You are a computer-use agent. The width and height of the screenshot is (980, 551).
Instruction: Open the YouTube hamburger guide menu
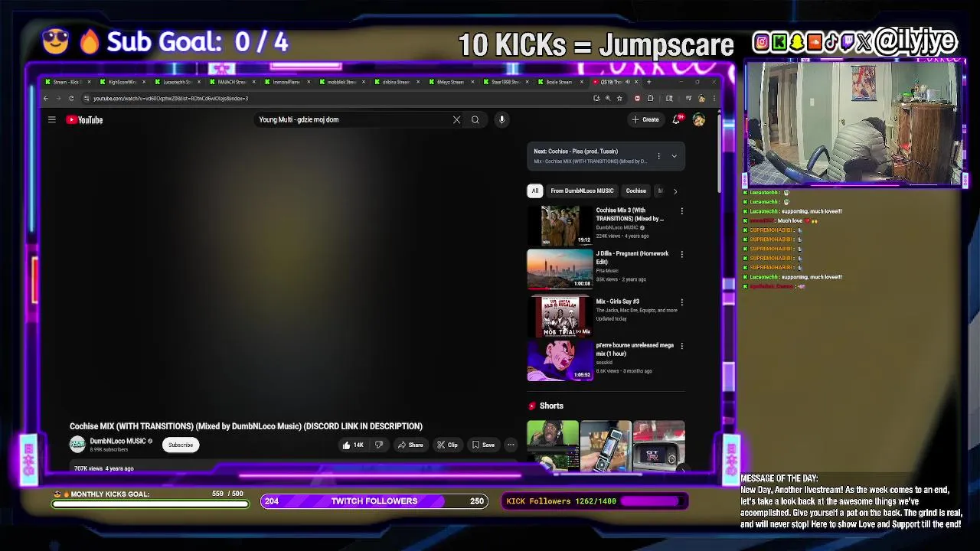point(51,119)
